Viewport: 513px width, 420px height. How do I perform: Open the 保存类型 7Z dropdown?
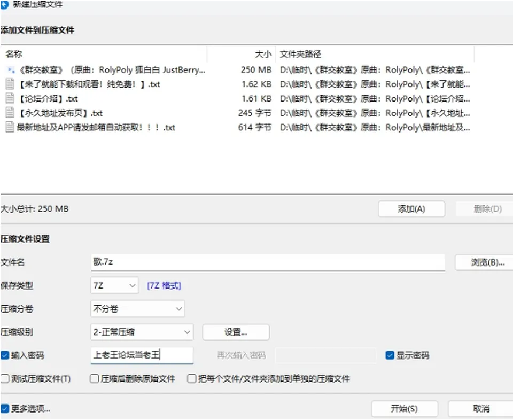[x=114, y=285]
